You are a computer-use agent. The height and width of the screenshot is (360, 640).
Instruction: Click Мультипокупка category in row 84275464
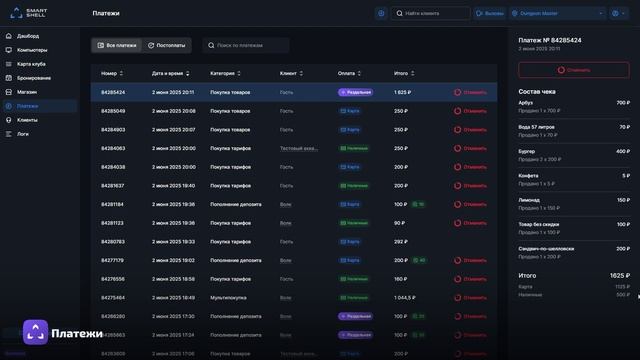pos(228,298)
